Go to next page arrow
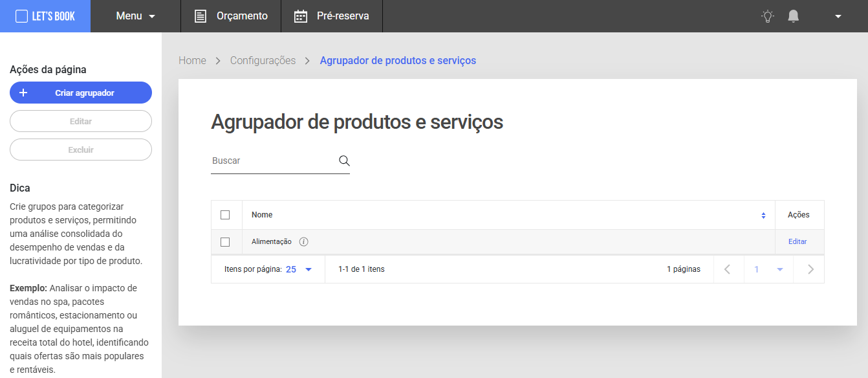Screen dimensions: 868x378 810,269
